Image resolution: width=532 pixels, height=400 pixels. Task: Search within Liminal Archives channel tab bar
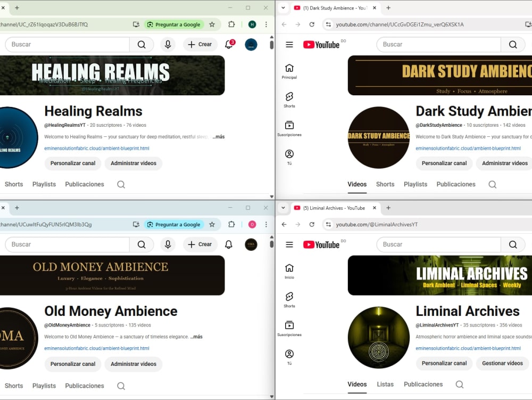pos(460,385)
